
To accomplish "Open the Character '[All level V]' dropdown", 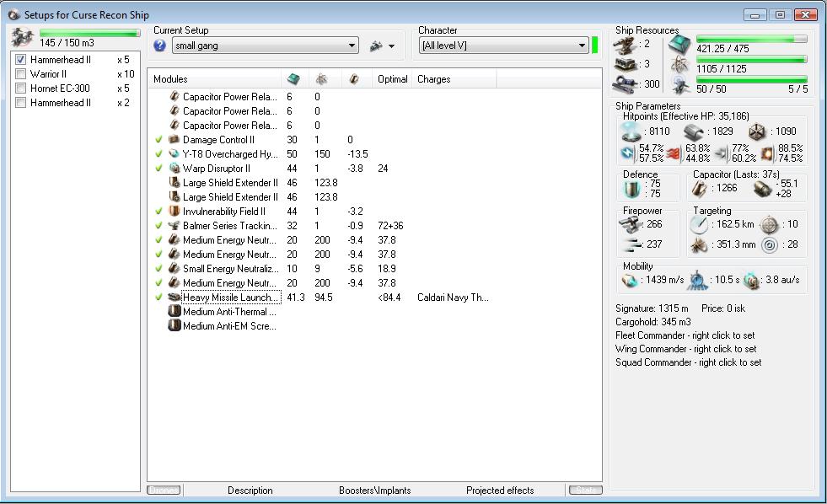I will [x=503, y=46].
